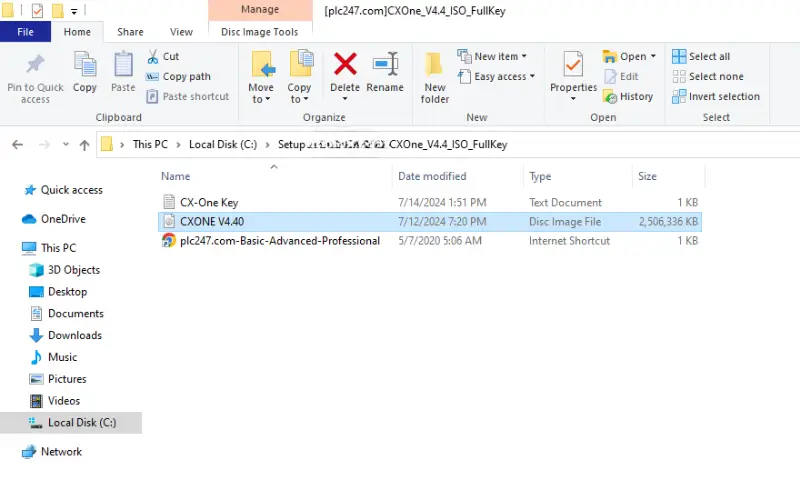Expand chevron after Local Disk (C:) breadcrumb
This screenshot has height=500, width=800.
[x=267, y=145]
